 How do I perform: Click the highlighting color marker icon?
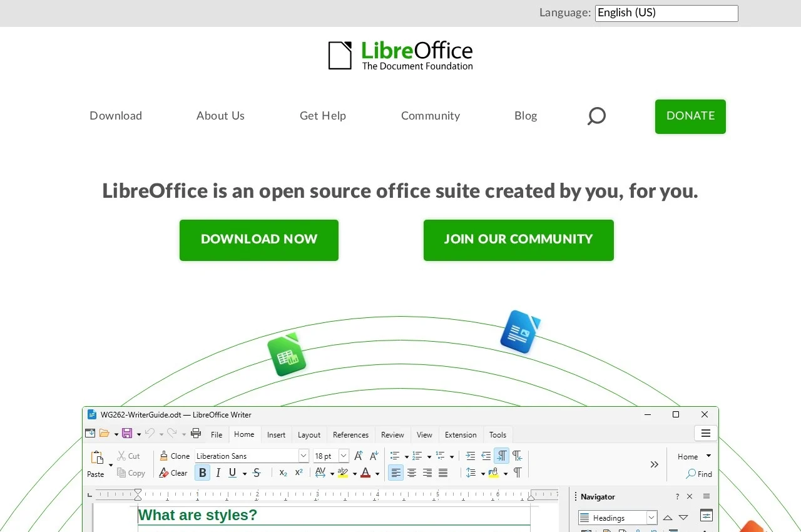pos(342,473)
